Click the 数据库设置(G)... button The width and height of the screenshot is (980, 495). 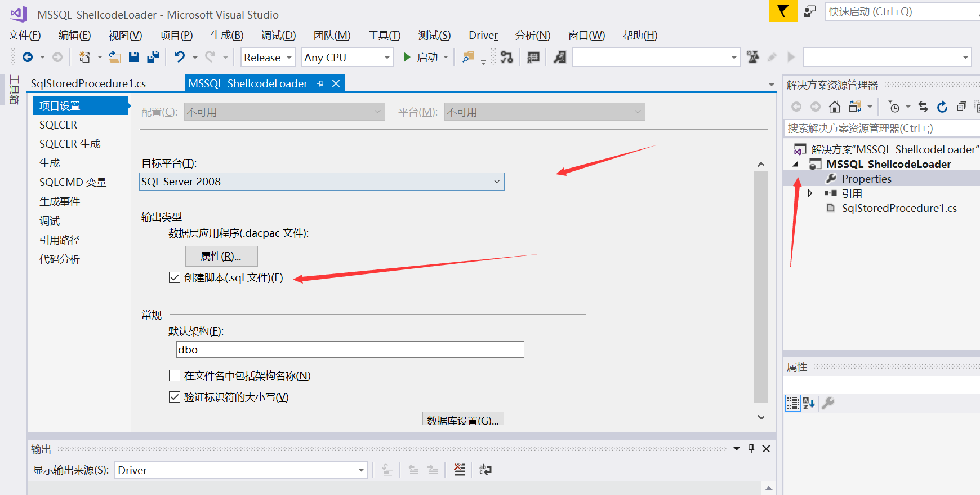(463, 419)
